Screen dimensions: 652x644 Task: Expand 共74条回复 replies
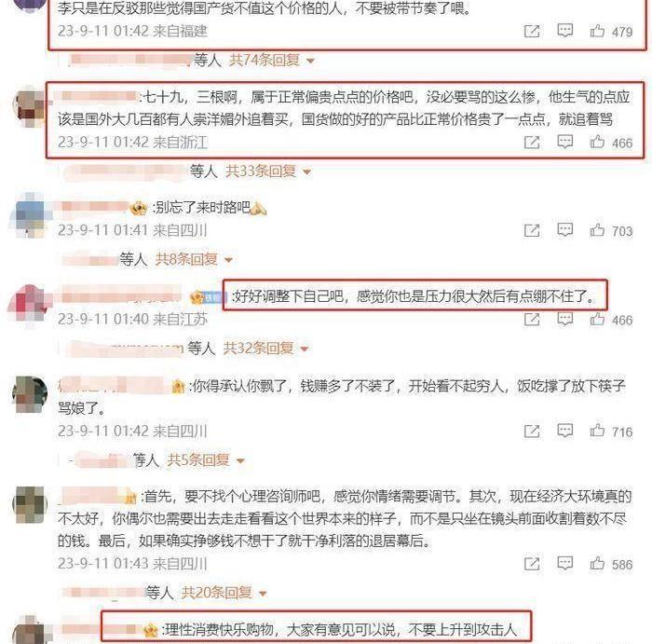pos(272,61)
